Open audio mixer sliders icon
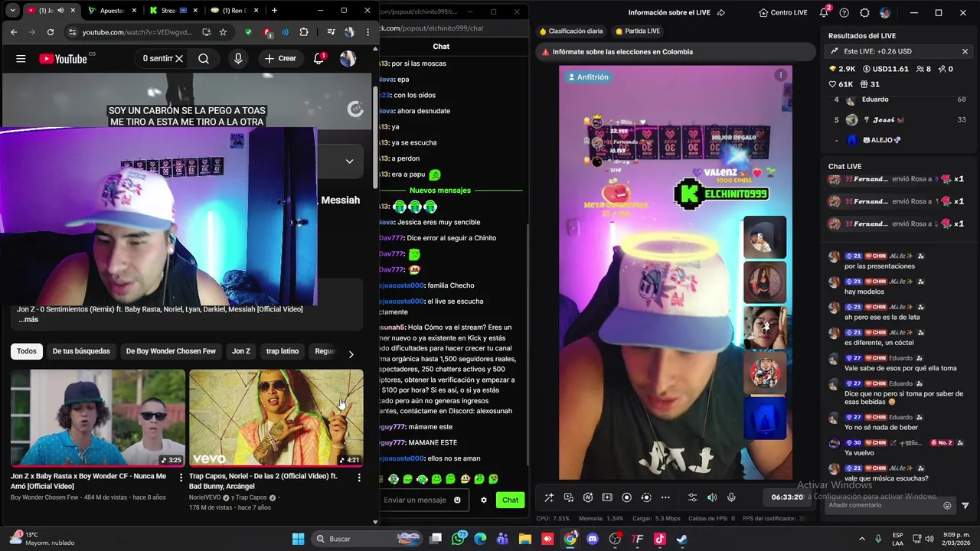980x551 pixels. 693,497
